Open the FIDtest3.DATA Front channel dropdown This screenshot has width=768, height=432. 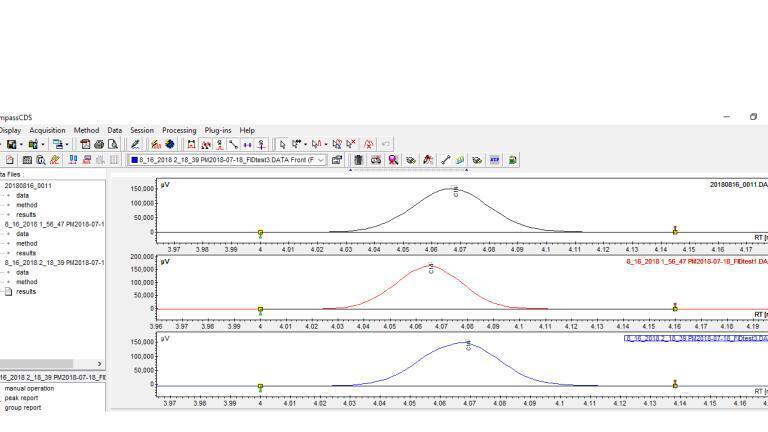point(321,160)
